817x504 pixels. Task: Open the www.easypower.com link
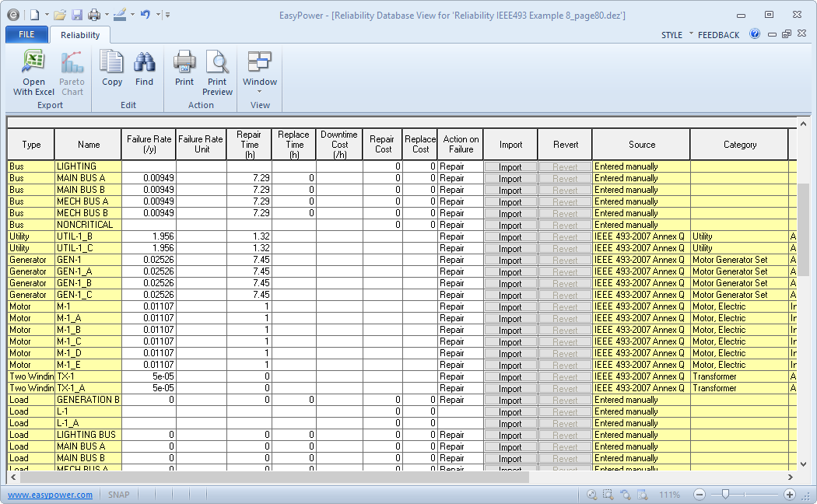click(x=51, y=495)
